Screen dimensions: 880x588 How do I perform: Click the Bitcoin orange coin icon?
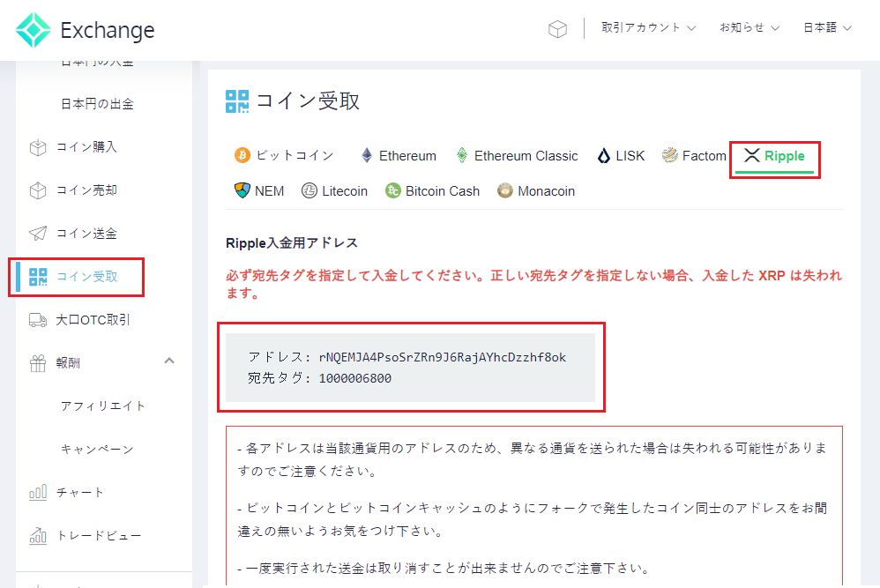(242, 155)
